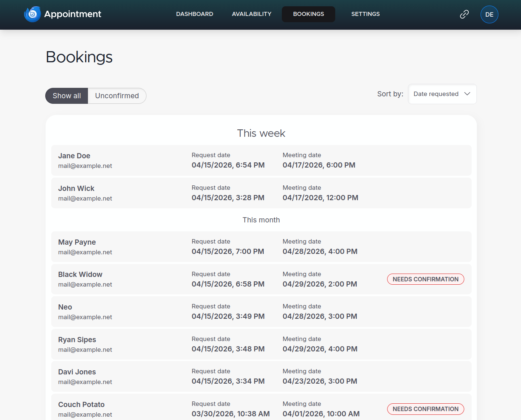Viewport: 521px width, 420px height.
Task: Click the This month section heading
Action: [261, 220]
